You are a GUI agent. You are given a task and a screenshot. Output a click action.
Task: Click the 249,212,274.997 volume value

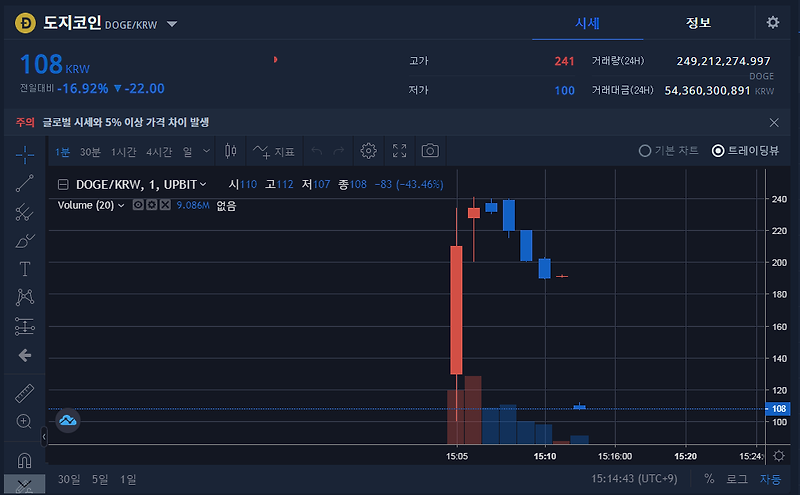tap(723, 61)
